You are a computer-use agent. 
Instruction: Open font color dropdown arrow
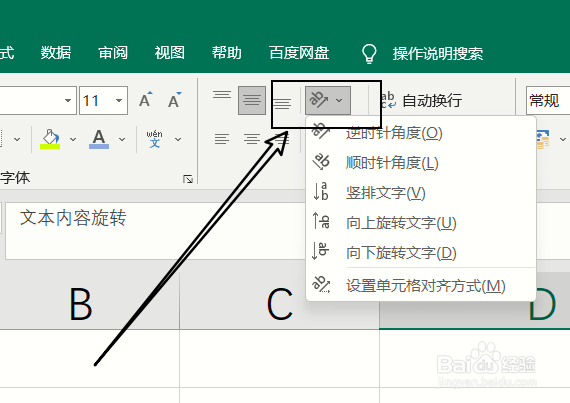coord(122,139)
